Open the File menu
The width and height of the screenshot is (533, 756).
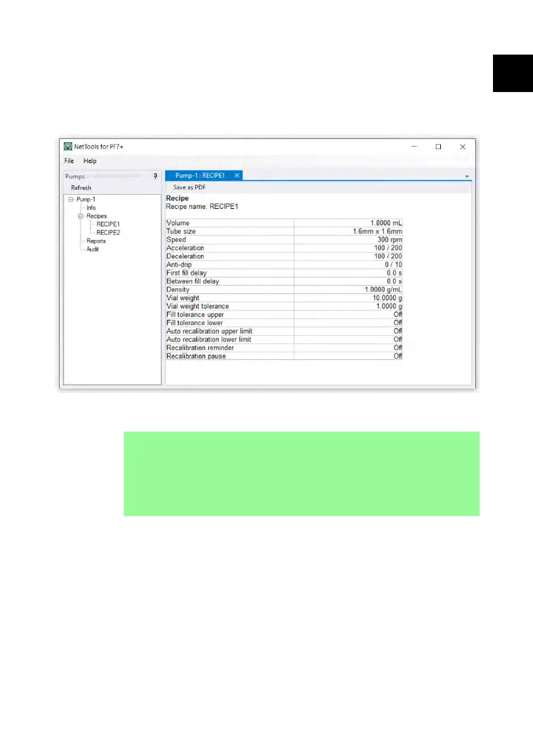click(x=69, y=161)
